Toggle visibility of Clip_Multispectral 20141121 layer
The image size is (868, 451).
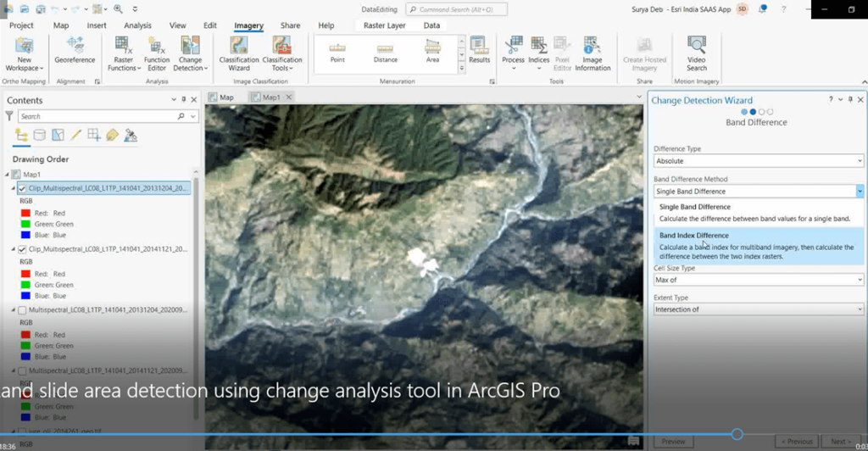click(x=22, y=249)
